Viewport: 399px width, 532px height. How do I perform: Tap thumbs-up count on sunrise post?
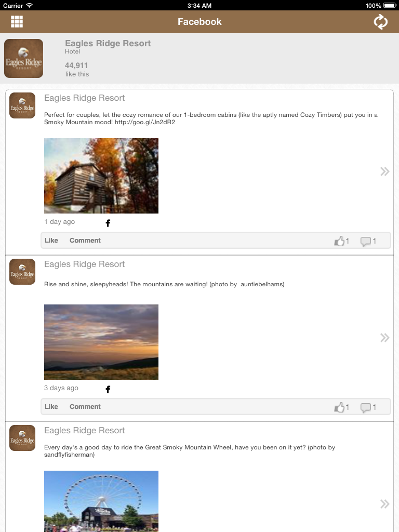coord(341,407)
